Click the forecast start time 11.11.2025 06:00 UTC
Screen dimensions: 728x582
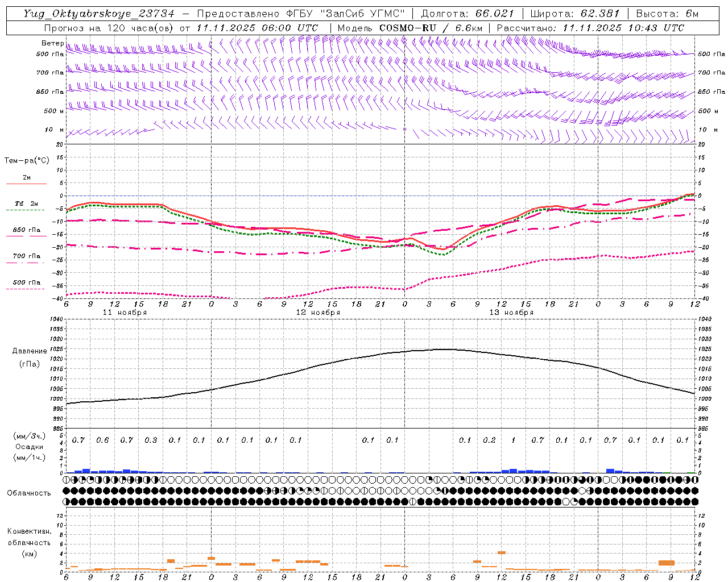[257, 28]
